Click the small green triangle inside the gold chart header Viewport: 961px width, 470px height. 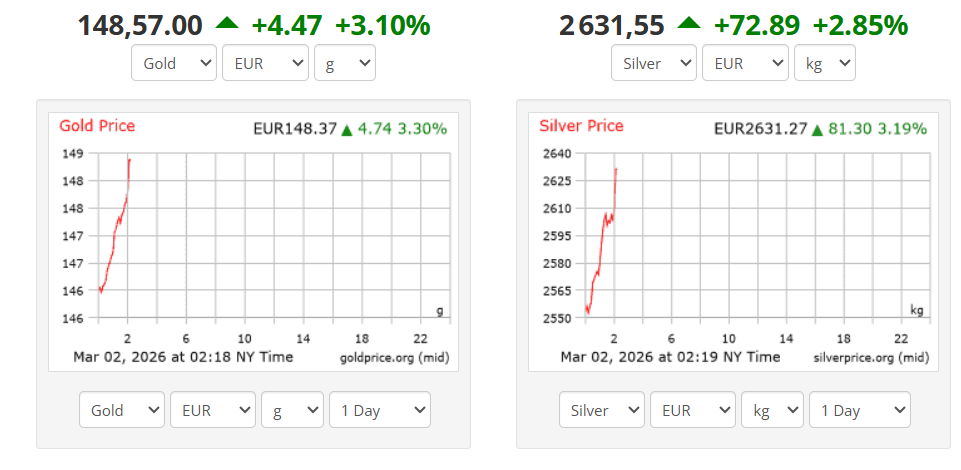click(347, 129)
